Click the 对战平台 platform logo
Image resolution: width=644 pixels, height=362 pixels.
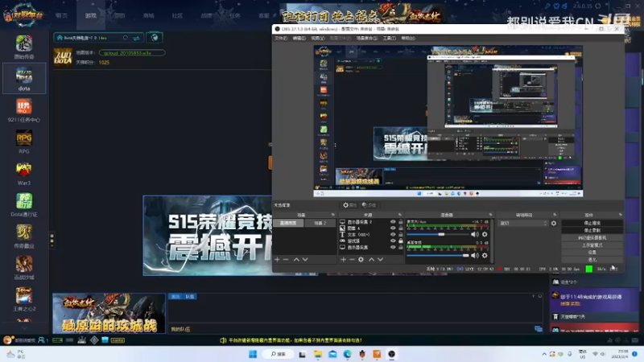(x=23, y=14)
